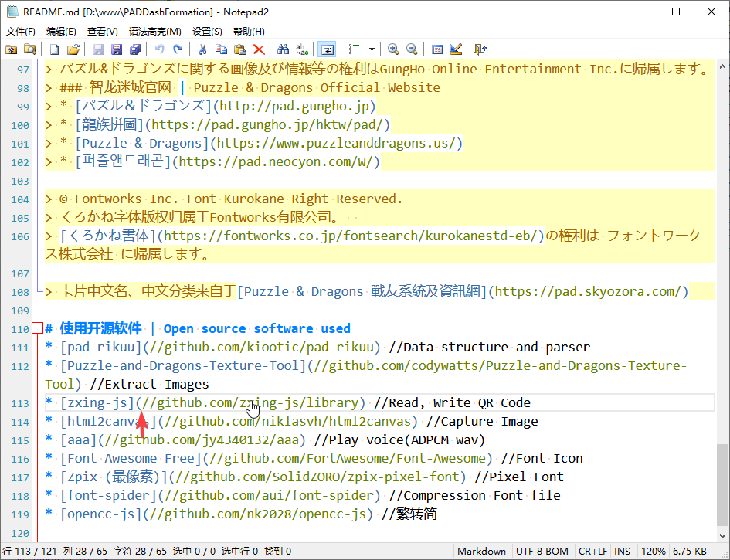This screenshot has width=730, height=560.
Task: Open the 查看(V) menu
Action: (103, 31)
